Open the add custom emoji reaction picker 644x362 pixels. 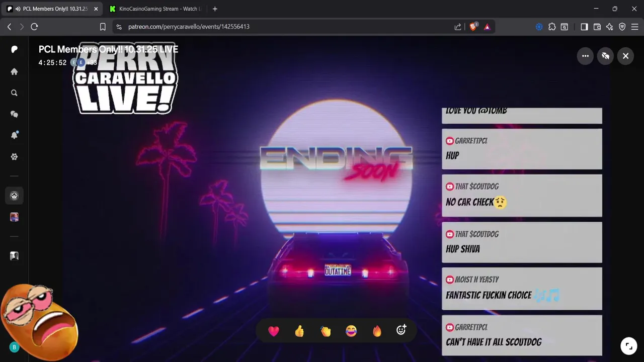tap(401, 330)
